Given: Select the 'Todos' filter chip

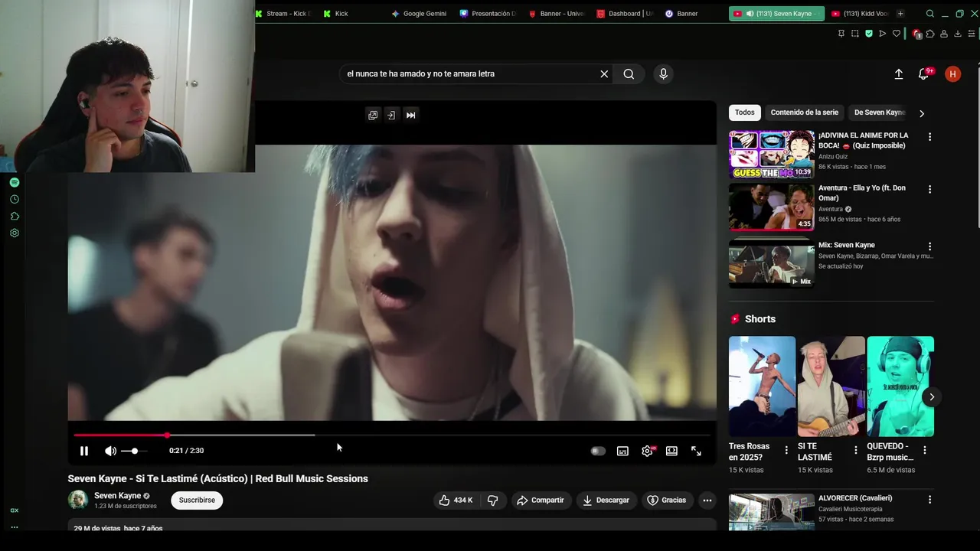Looking at the screenshot, I should [745, 112].
